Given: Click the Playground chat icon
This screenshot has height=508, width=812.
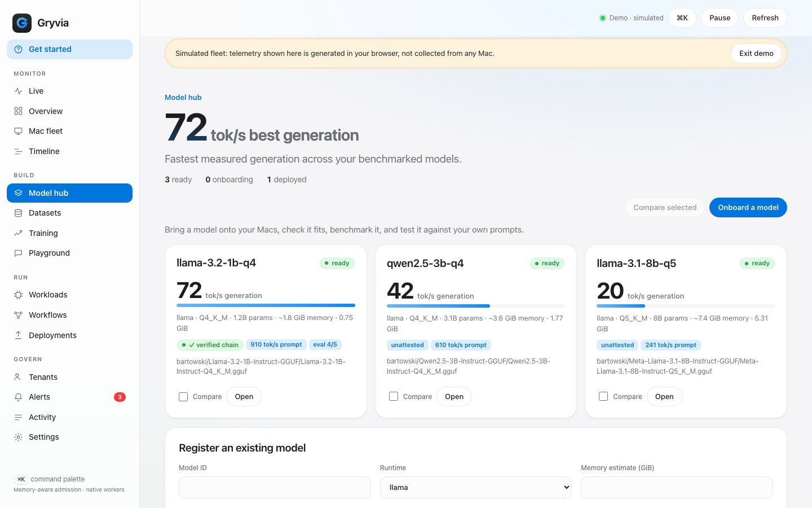Looking at the screenshot, I should click(18, 253).
